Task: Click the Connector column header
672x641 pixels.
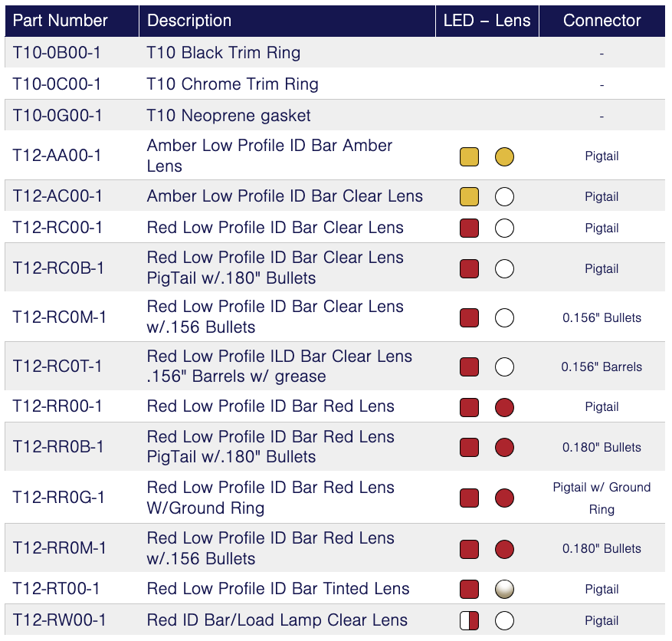Action: [602, 21]
